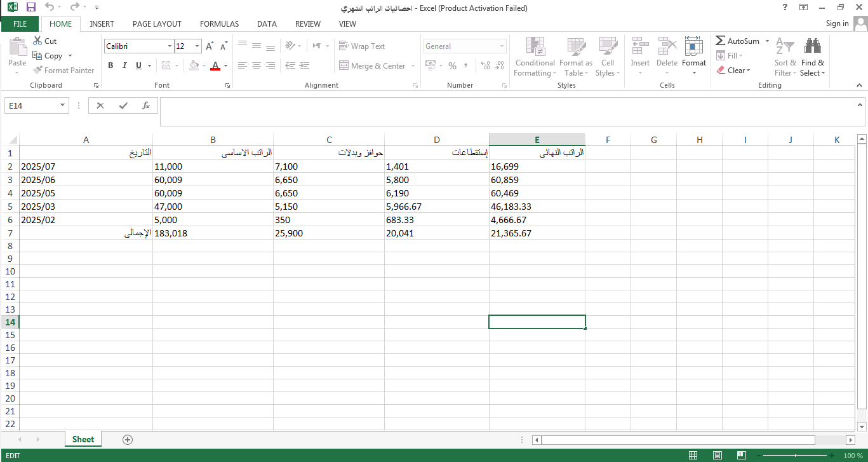This screenshot has width=868, height=462.
Task: Switch to Page Layout view in status bar
Action: [x=718, y=456]
